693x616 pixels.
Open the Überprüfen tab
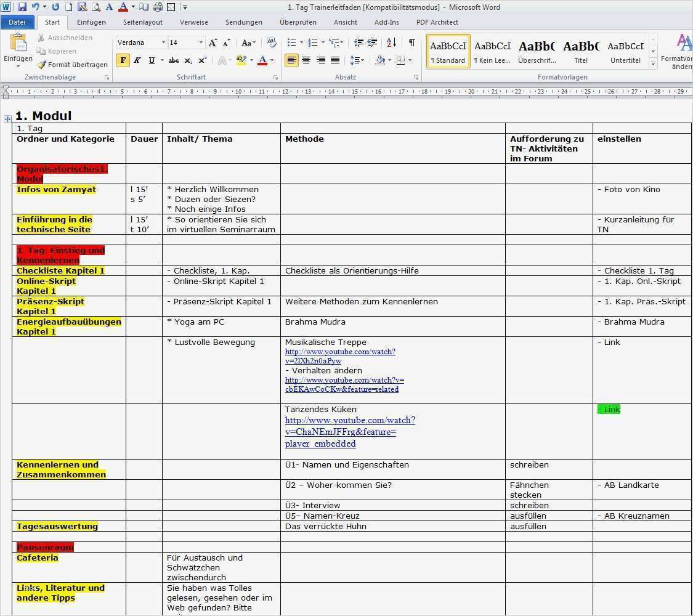[x=298, y=22]
